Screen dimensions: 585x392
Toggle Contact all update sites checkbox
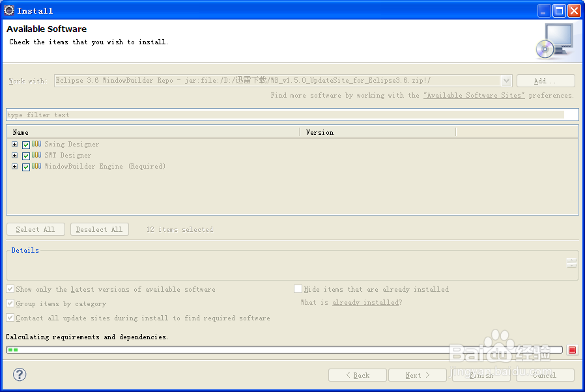[x=10, y=318]
